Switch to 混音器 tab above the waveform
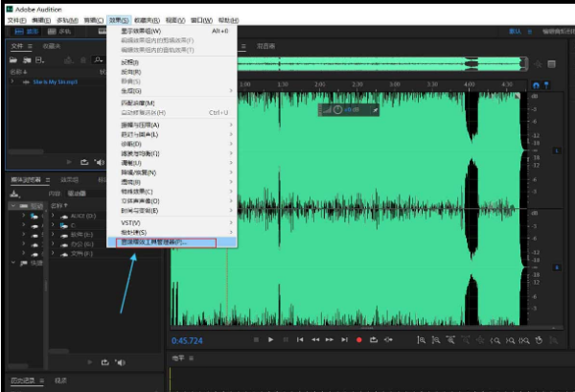This screenshot has height=392, width=575. pos(265,46)
